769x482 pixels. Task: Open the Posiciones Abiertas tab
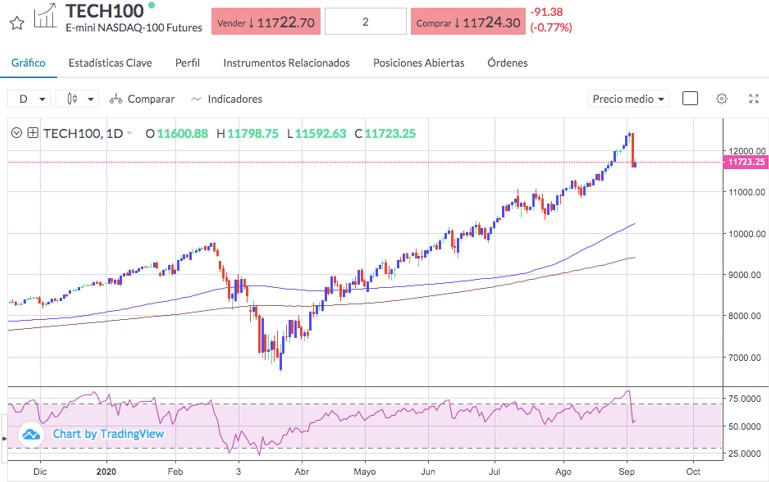click(418, 63)
